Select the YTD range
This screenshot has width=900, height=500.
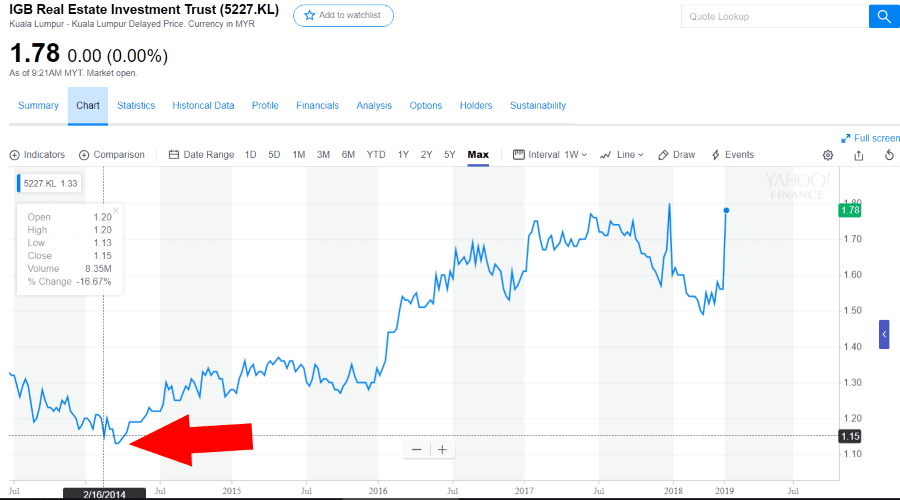tap(376, 155)
